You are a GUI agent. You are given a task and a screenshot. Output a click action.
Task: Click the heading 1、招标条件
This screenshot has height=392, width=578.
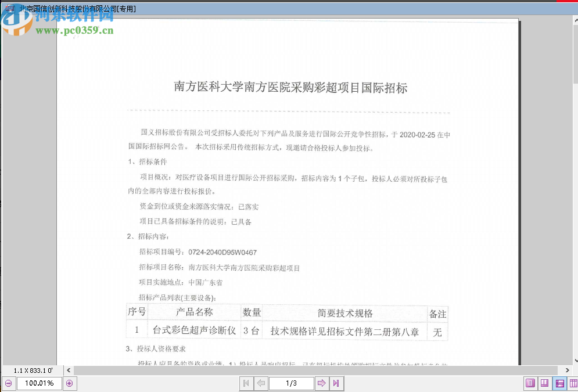148,162
